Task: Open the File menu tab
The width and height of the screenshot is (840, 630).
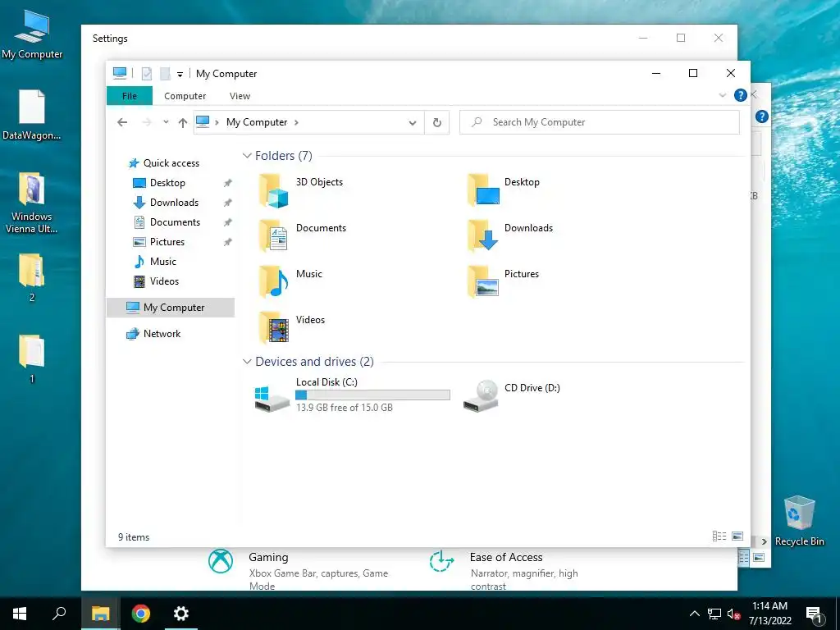Action: point(130,96)
